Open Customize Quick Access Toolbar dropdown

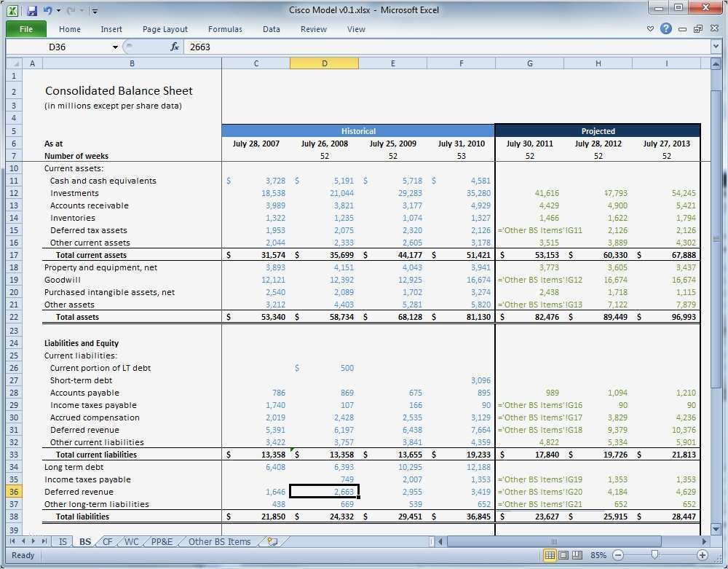95,11
